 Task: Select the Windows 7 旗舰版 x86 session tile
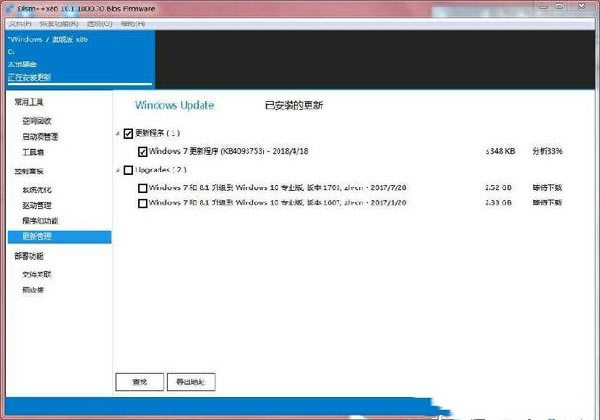(80, 60)
